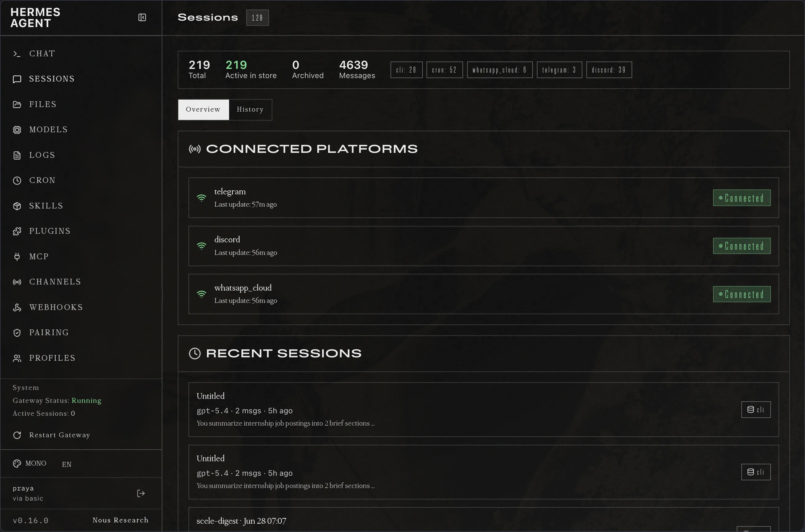Click the Plugins puzzle icon
805x532 pixels.
pyautogui.click(x=17, y=231)
